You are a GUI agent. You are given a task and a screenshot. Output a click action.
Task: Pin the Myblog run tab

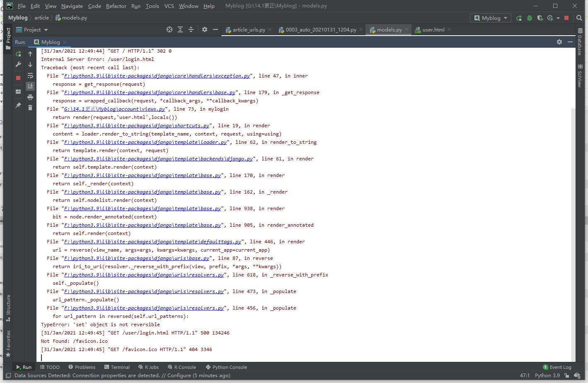tap(18, 105)
